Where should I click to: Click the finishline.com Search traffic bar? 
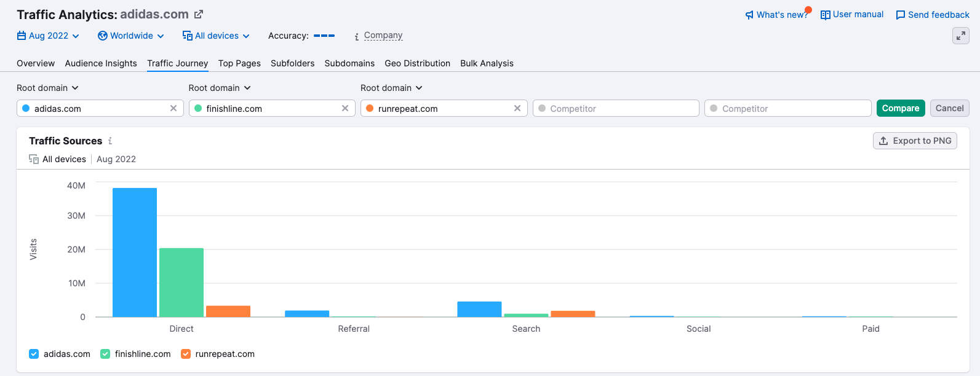coord(526,316)
